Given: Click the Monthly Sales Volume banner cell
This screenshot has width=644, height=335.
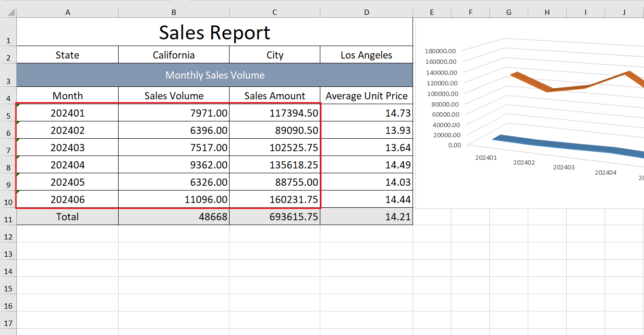Looking at the screenshot, I should point(214,75).
